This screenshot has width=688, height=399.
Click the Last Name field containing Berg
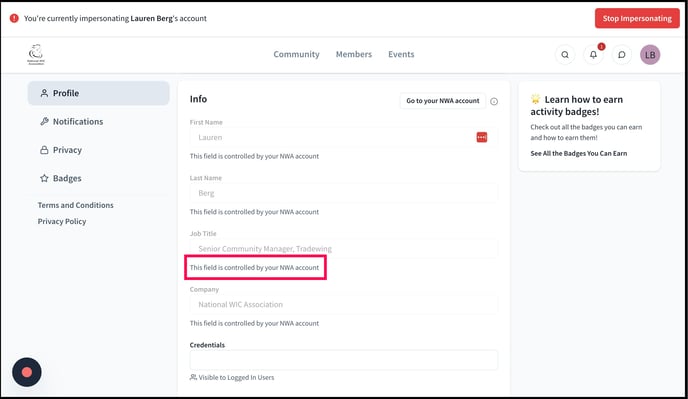[344, 193]
